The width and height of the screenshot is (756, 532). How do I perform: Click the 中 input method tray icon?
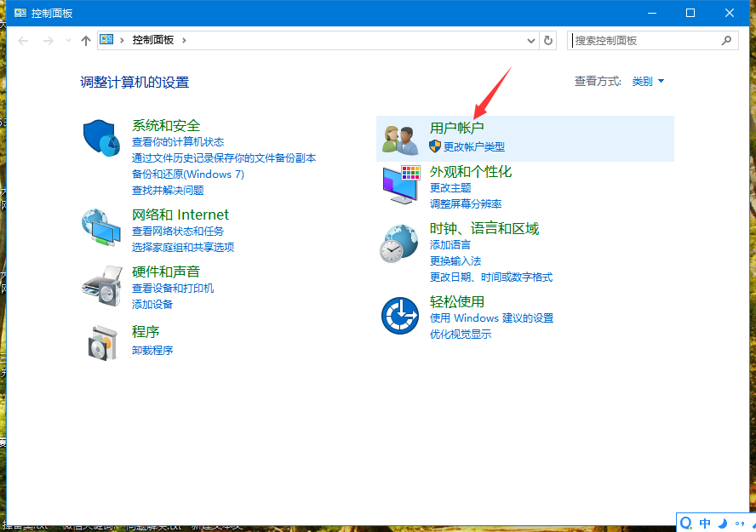pyautogui.click(x=704, y=522)
